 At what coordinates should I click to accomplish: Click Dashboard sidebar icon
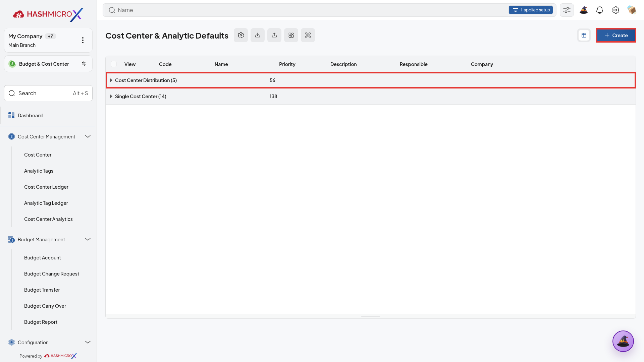[x=11, y=115]
